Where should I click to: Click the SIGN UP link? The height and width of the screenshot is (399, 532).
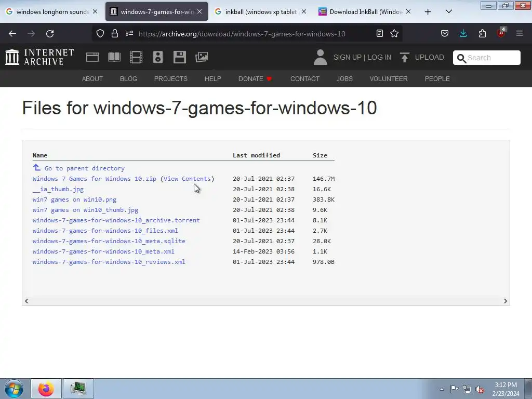pos(347,57)
